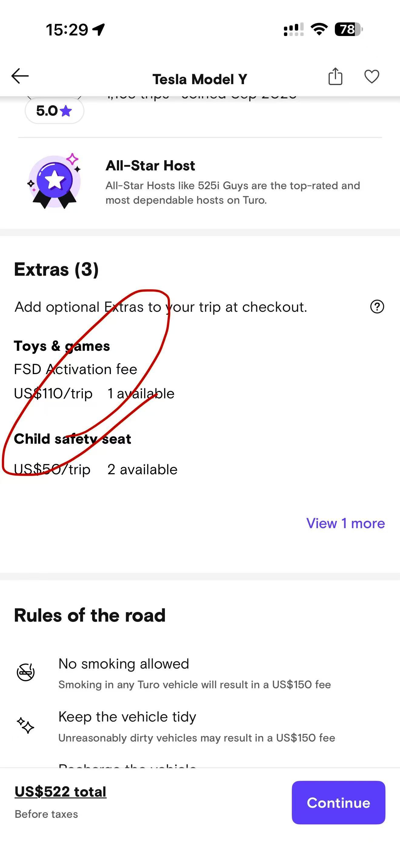Screen dimensions: 400x868
Task: Tap the 5.0 star rating badge
Action: [x=54, y=111]
